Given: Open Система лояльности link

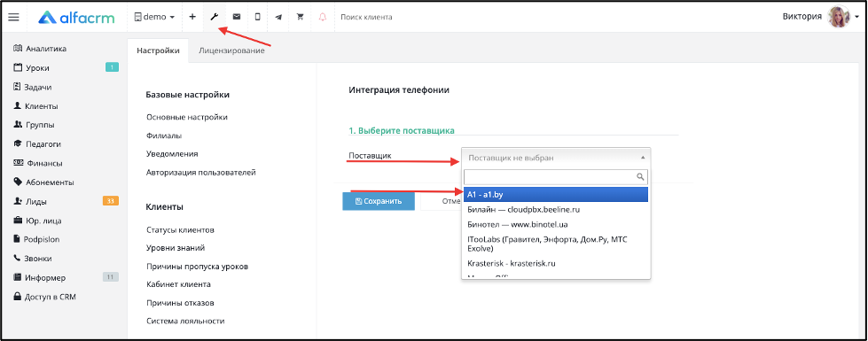Looking at the screenshot, I should tap(185, 322).
